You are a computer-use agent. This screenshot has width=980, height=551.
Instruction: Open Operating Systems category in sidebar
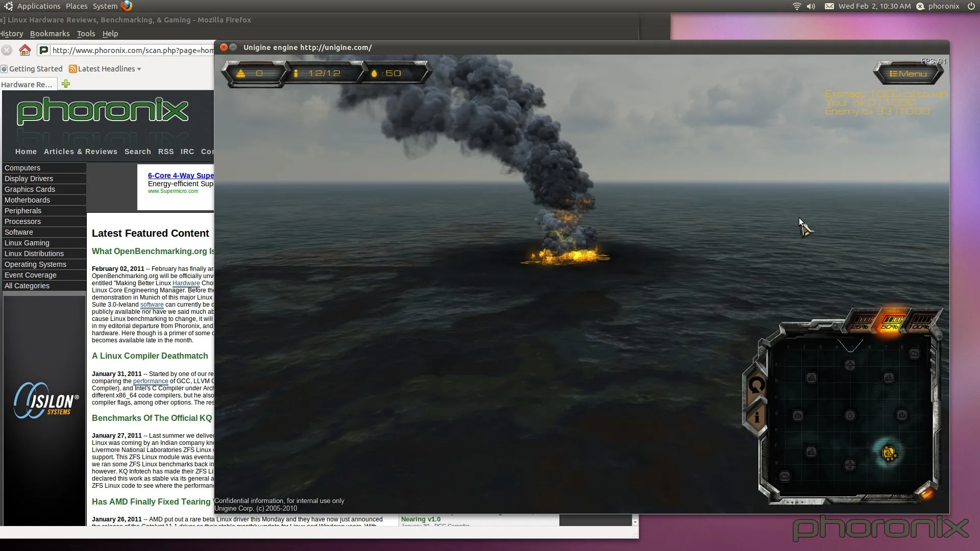(x=44, y=264)
